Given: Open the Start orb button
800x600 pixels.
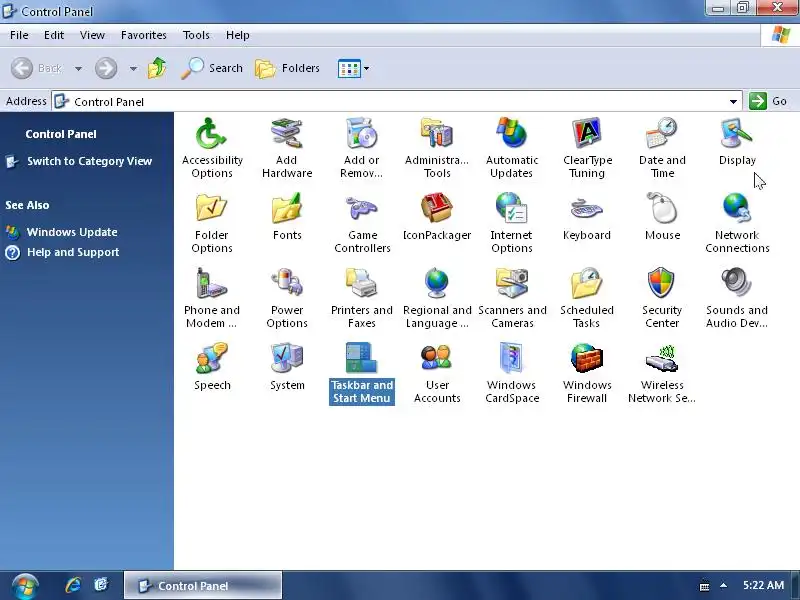Looking at the screenshot, I should coord(25,586).
